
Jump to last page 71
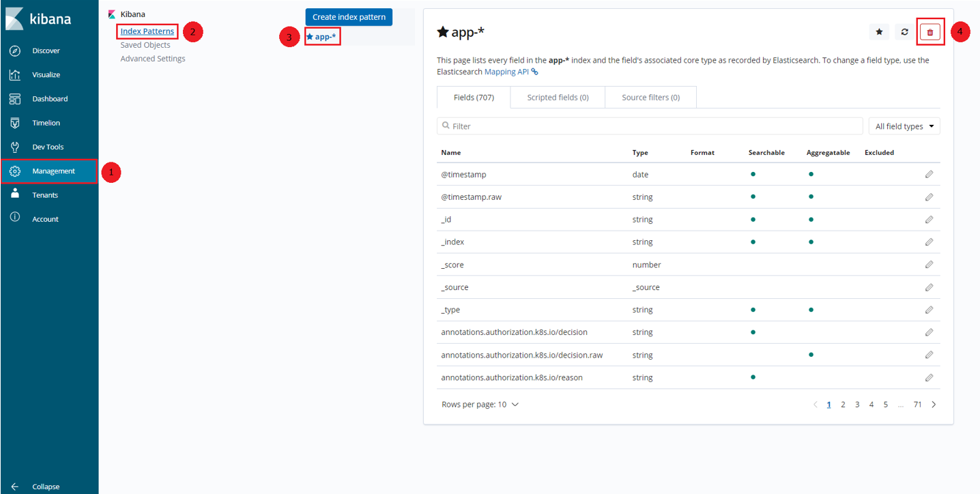pos(918,405)
